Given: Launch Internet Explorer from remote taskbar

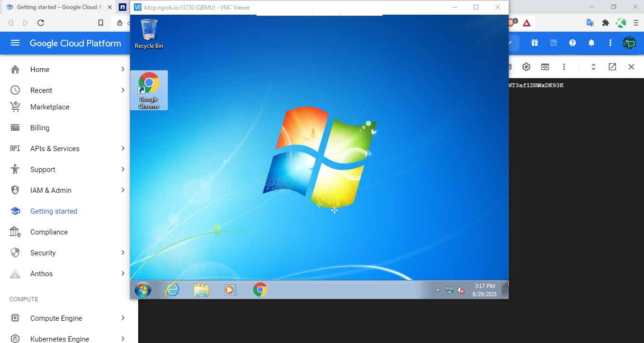Looking at the screenshot, I should click(x=172, y=289).
